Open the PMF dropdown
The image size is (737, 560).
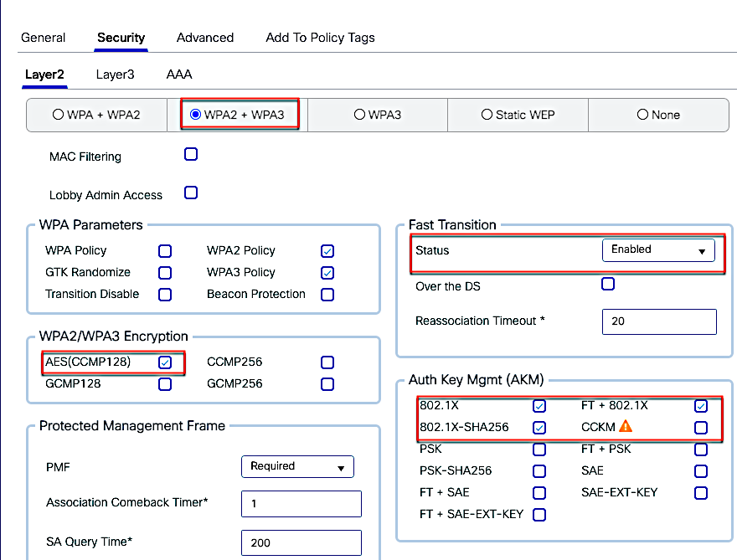(297, 467)
